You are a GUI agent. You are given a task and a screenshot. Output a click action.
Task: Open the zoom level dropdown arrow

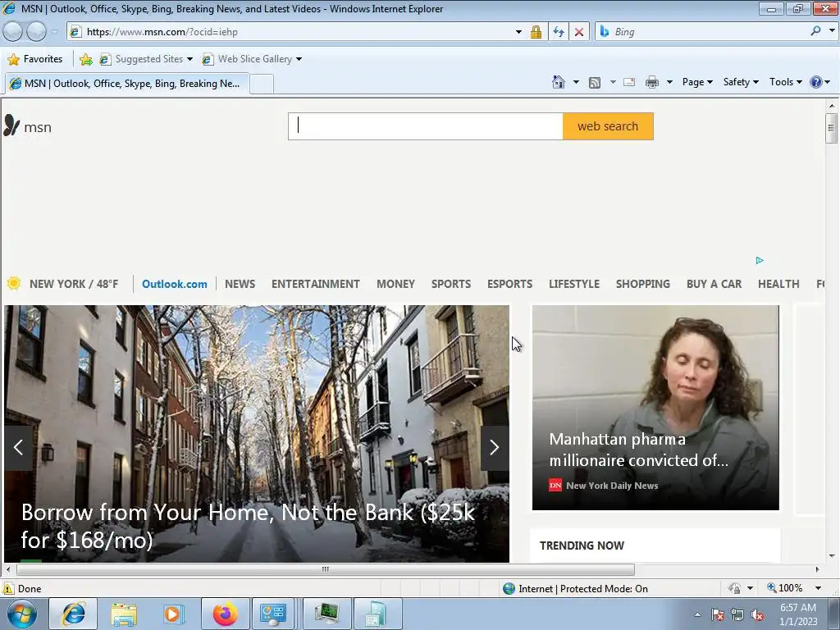(x=818, y=588)
